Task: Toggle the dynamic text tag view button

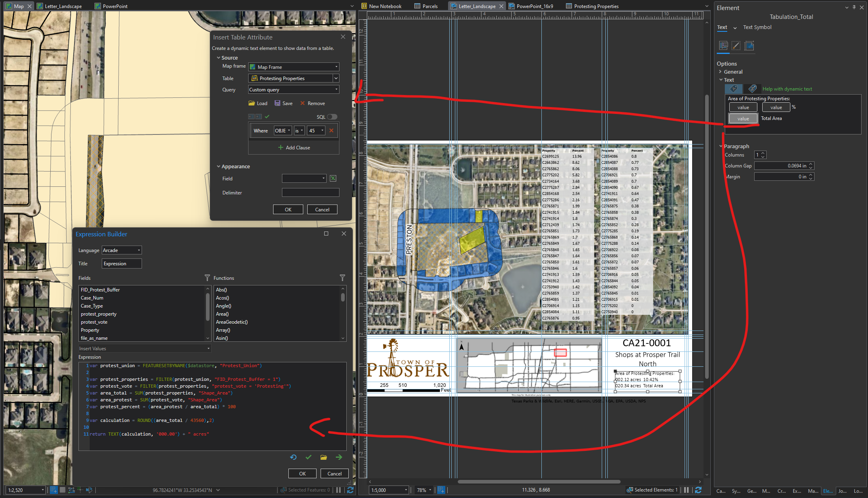Action: point(752,89)
